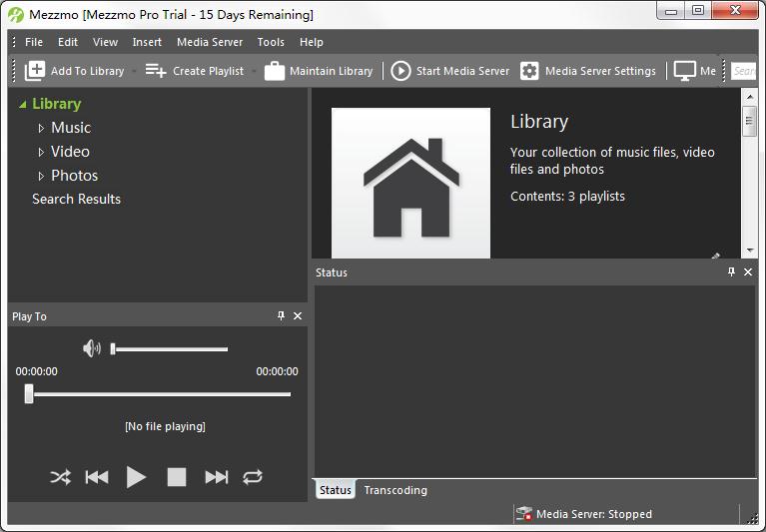Skip to the next track
This screenshot has width=766, height=532.
[x=216, y=477]
